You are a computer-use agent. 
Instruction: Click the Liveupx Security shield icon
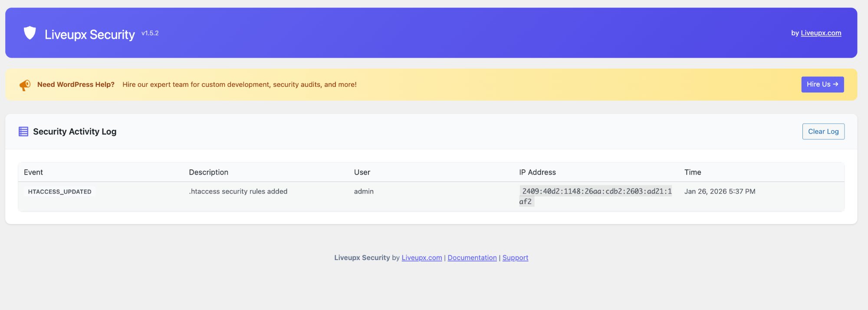30,33
